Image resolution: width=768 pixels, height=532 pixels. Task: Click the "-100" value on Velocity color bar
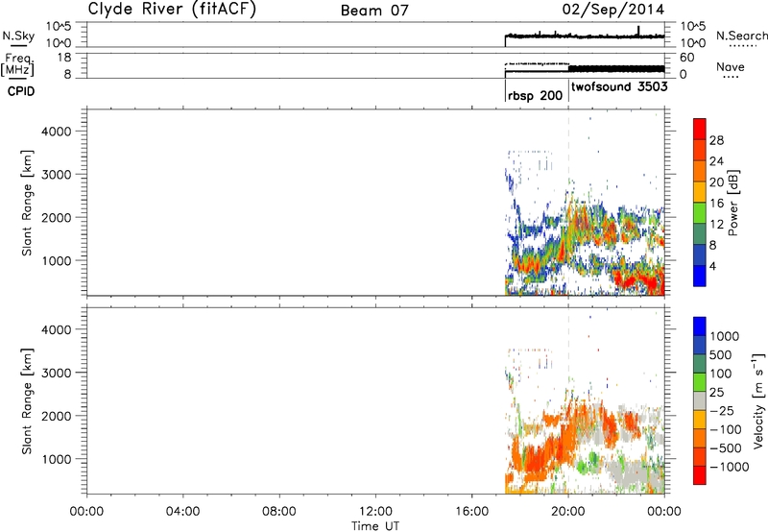[726, 429]
